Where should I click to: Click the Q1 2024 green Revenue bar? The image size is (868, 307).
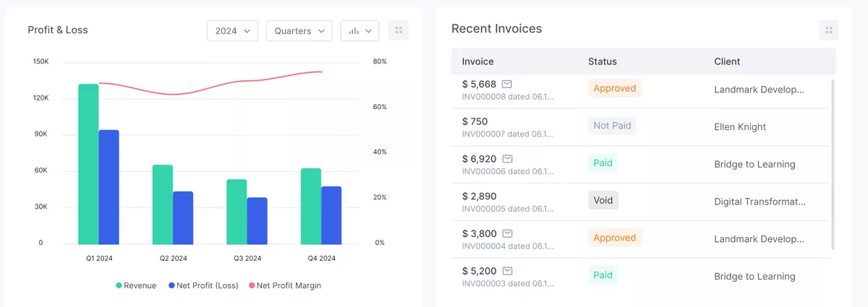[x=88, y=164]
